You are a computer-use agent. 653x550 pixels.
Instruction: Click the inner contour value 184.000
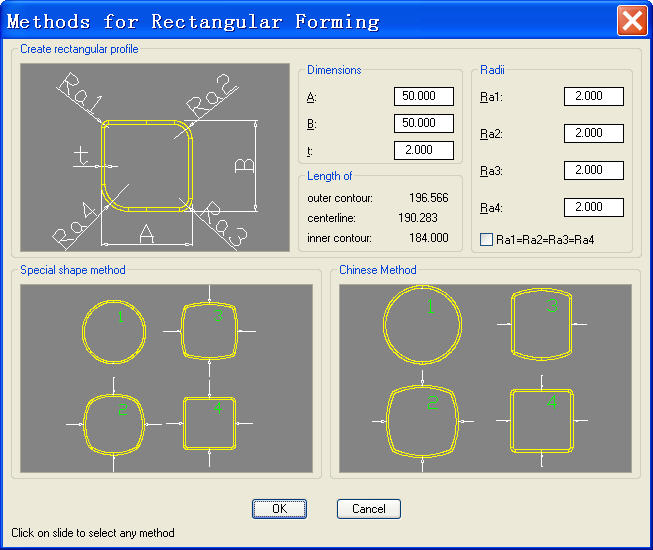[429, 238]
